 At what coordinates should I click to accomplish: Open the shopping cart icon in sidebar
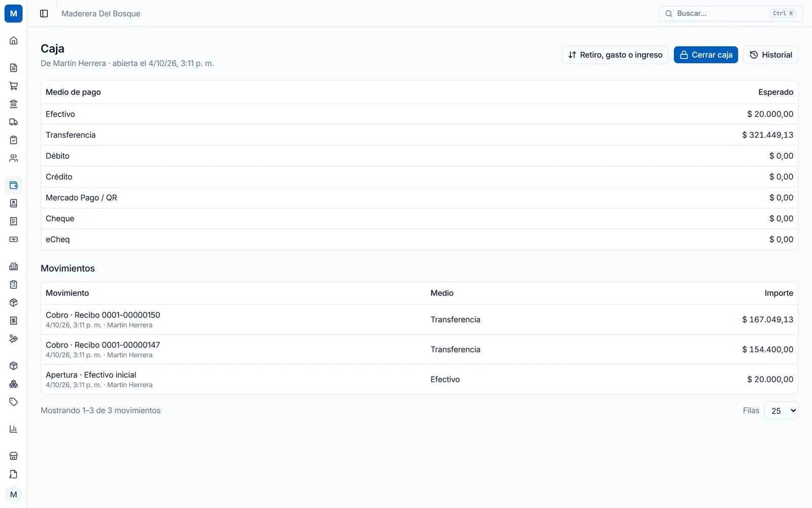pos(14,86)
